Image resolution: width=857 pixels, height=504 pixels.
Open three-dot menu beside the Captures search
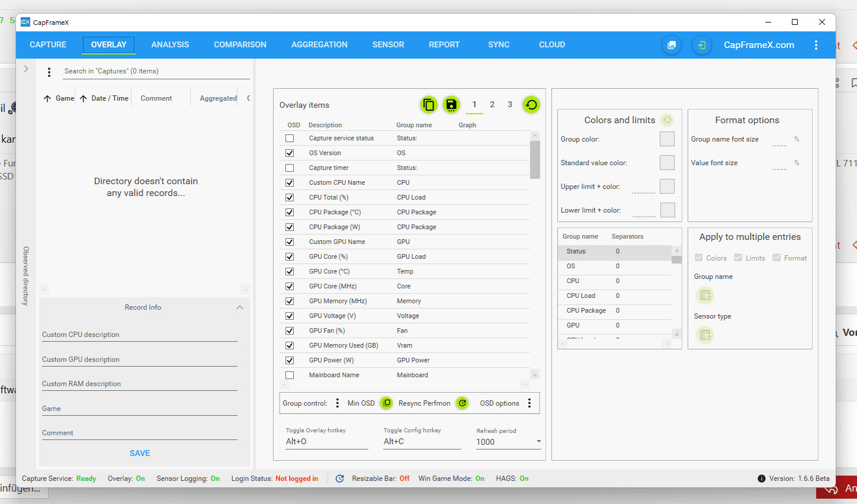[x=49, y=72]
